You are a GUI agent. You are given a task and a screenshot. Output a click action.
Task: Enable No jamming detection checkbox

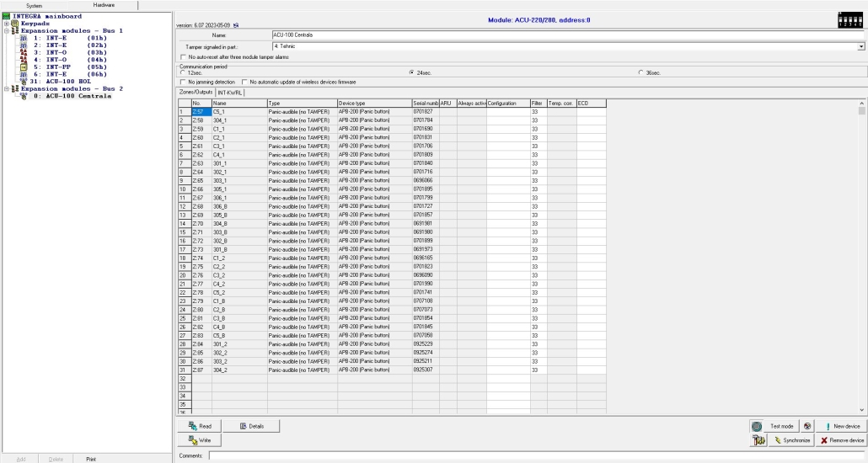(x=184, y=80)
